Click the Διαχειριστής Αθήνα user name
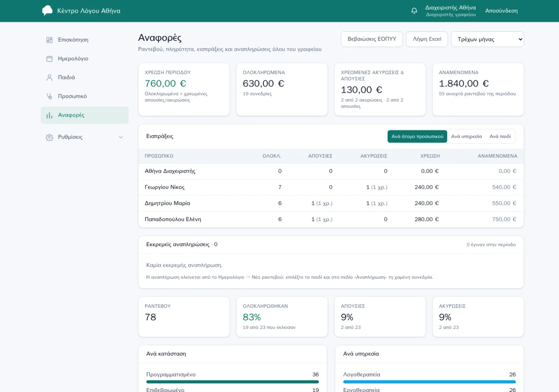This screenshot has width=559, height=392. tap(450, 8)
